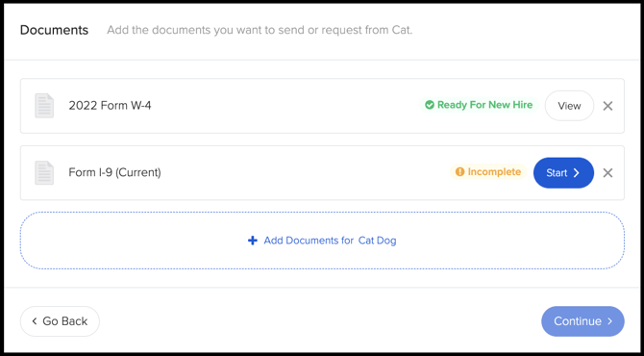Image resolution: width=644 pixels, height=356 pixels.
Task: Click the right chevron on Continue button
Action: tap(610, 321)
